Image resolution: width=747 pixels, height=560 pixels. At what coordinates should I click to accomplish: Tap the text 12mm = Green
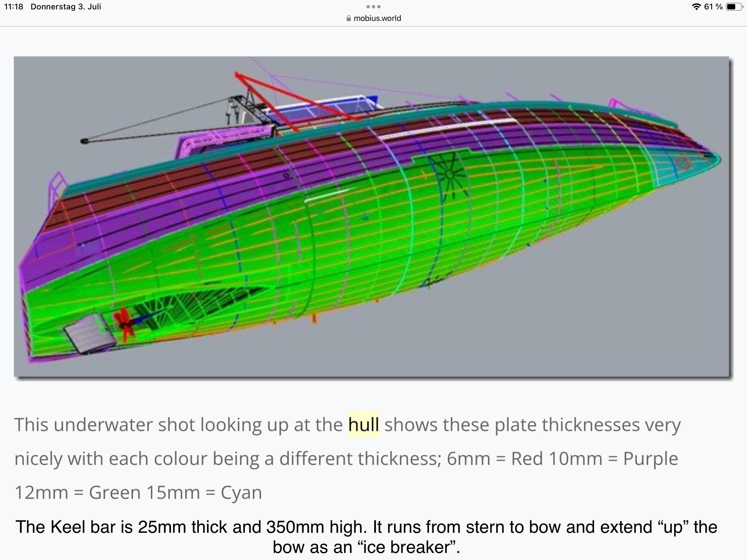[77, 493]
